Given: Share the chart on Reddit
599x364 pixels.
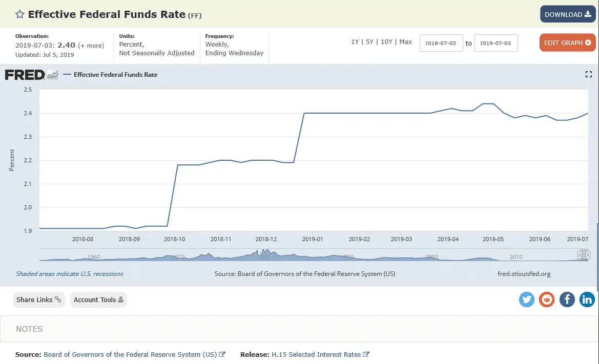Looking at the screenshot, I should (547, 299).
